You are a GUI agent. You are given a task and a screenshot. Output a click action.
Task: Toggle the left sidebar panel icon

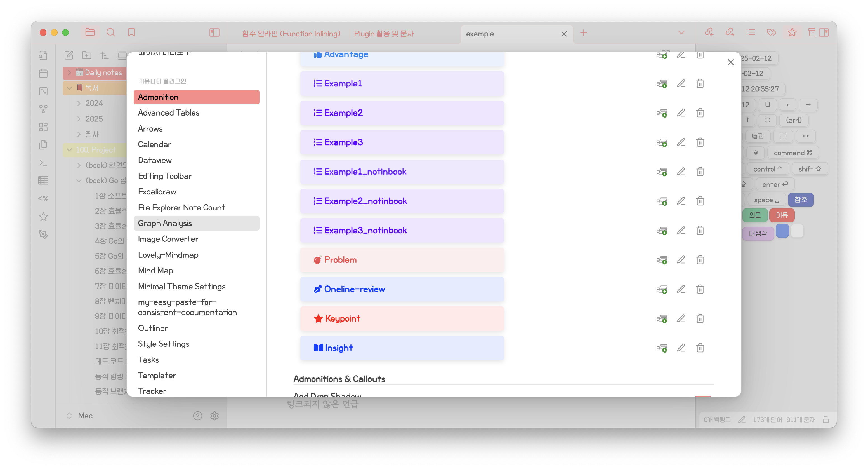tap(214, 32)
